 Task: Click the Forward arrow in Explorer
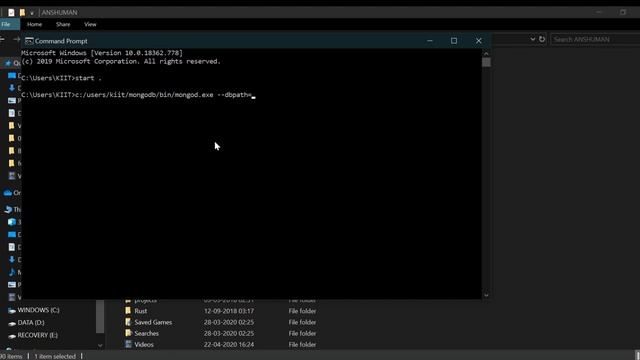17,39
